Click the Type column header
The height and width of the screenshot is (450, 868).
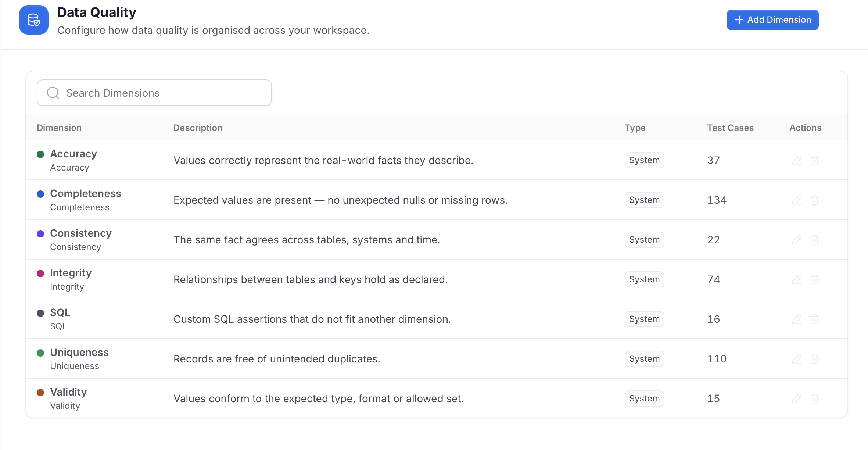635,128
